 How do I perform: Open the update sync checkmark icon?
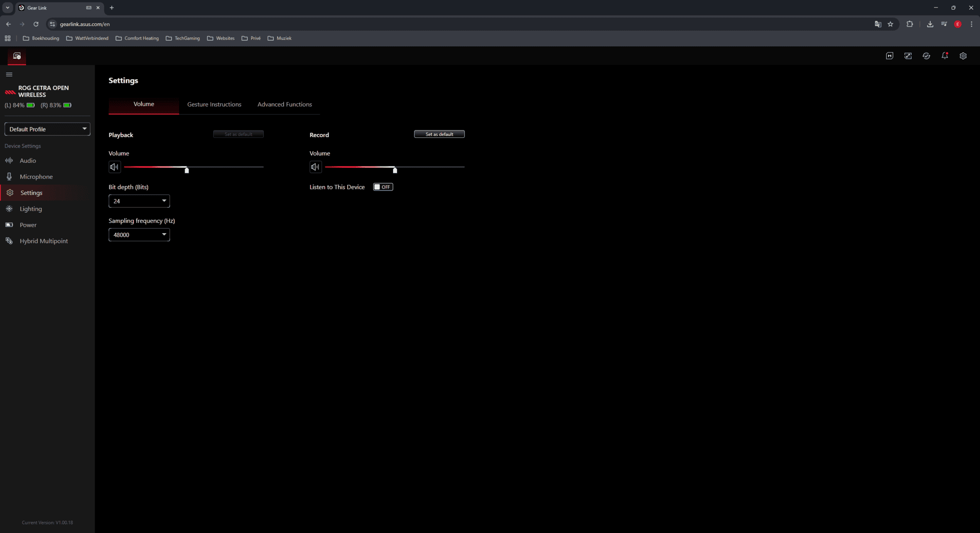(x=926, y=56)
